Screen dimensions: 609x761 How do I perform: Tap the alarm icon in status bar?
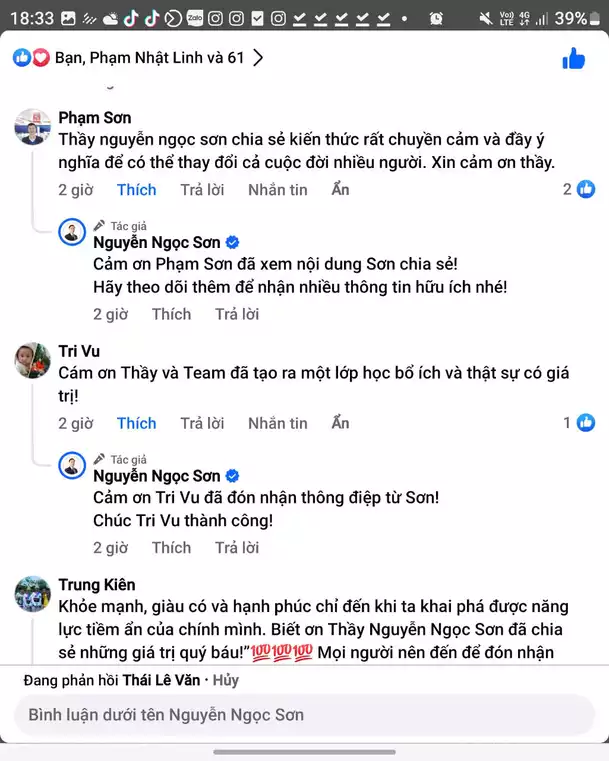pos(436,18)
